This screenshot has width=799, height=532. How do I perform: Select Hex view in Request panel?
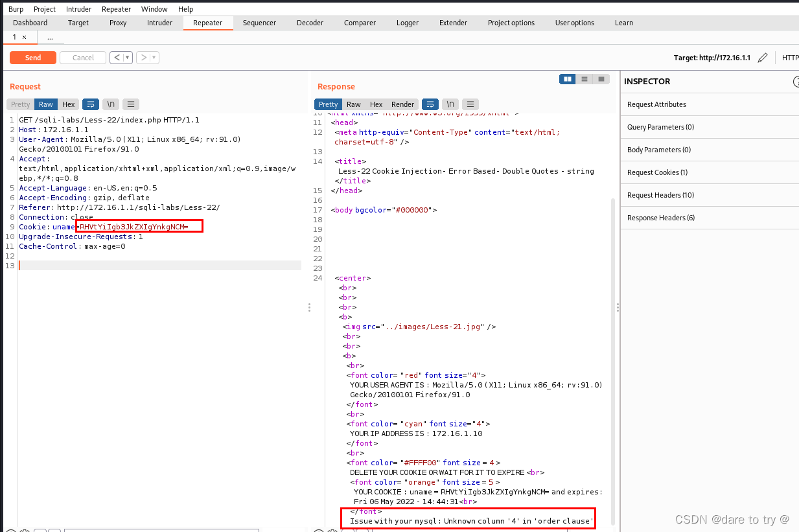pos(69,104)
